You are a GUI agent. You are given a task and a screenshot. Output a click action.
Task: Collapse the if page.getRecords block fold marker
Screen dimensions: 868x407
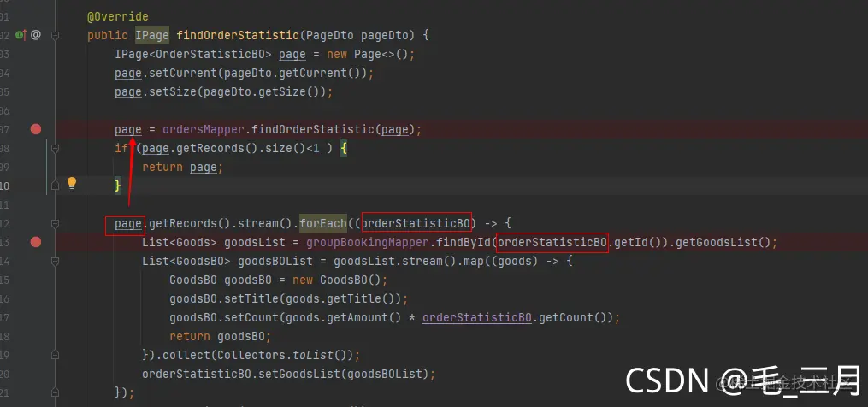pyautogui.click(x=55, y=149)
